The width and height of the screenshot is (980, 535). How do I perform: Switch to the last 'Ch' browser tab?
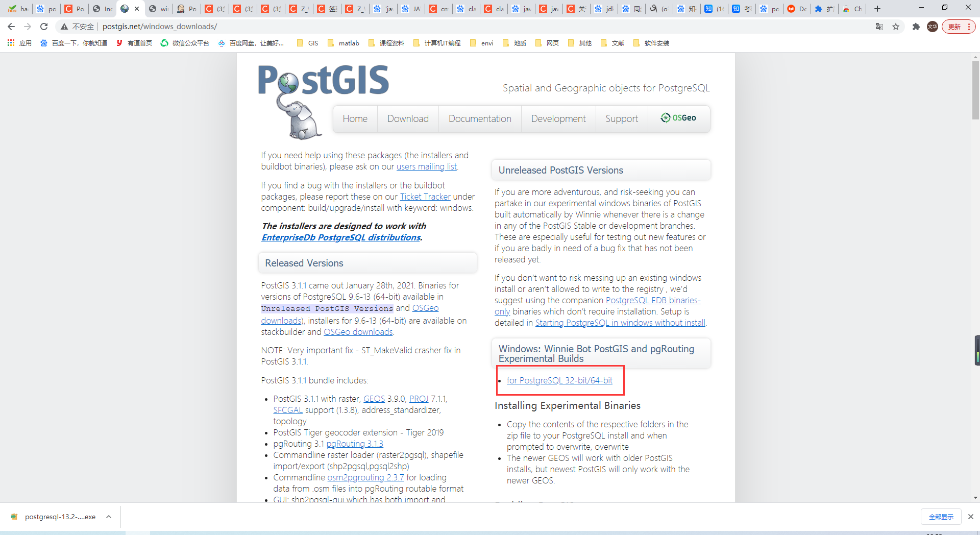click(852, 9)
